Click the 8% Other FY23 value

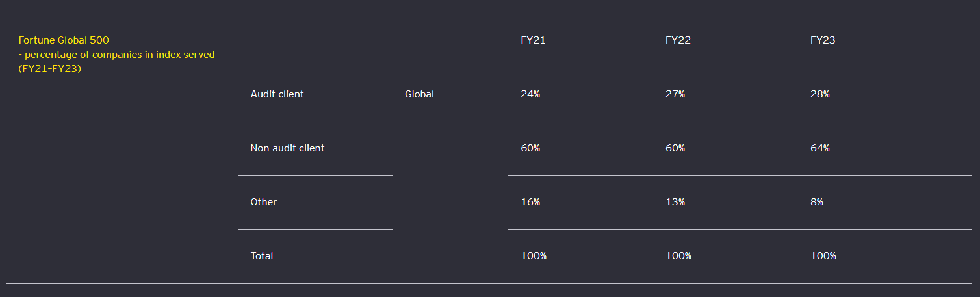817,202
